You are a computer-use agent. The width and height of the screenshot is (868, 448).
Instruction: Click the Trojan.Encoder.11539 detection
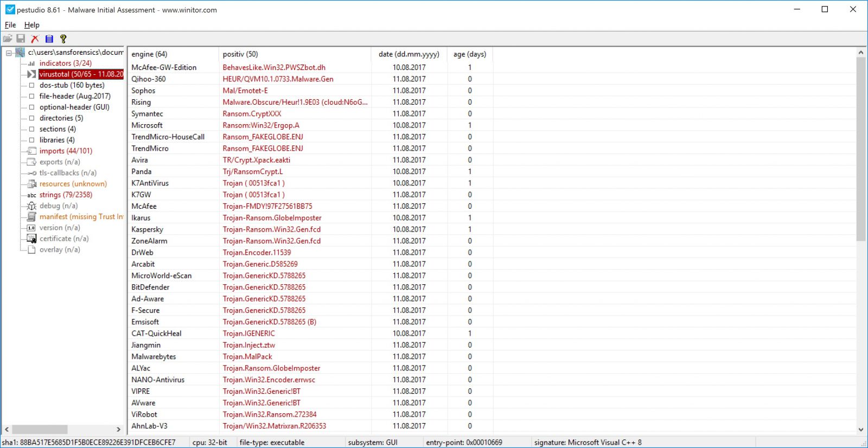(257, 253)
